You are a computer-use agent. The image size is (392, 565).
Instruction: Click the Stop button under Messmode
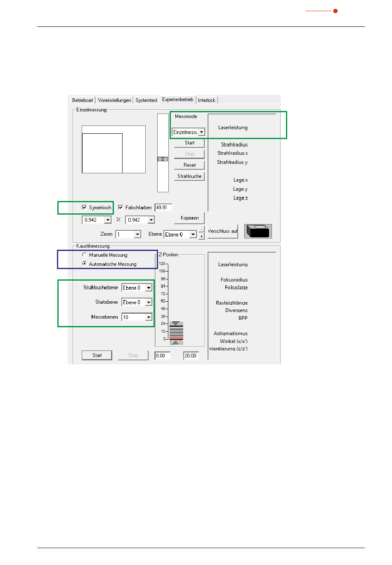tap(189, 154)
